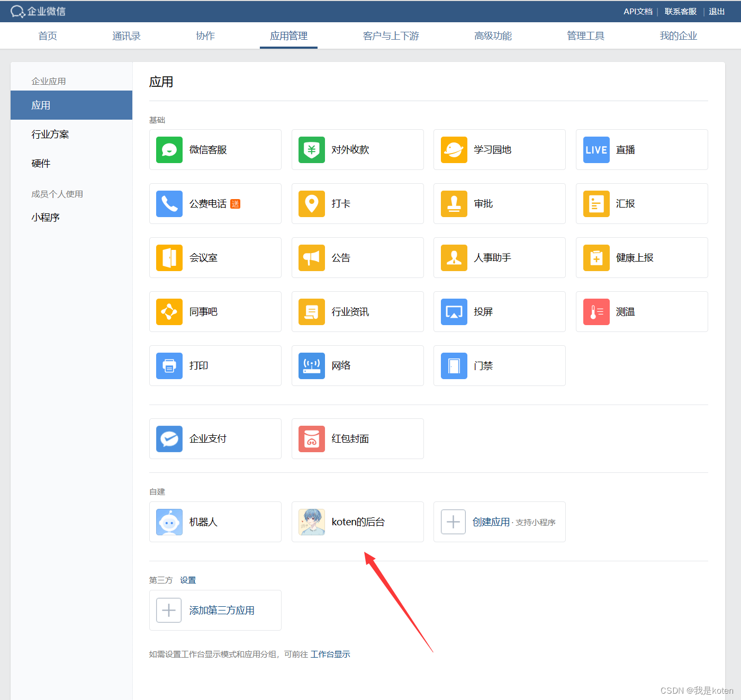Screen dimensions: 741x700
Task: Open the API文档 link
Action: tap(638, 12)
